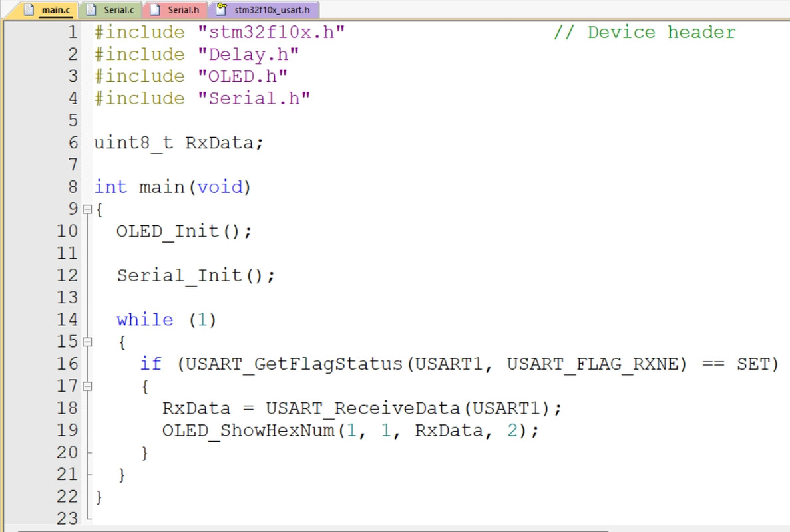Image resolution: width=790 pixels, height=532 pixels.
Task: Click the uint8_t RxData declaration
Action: (x=178, y=143)
